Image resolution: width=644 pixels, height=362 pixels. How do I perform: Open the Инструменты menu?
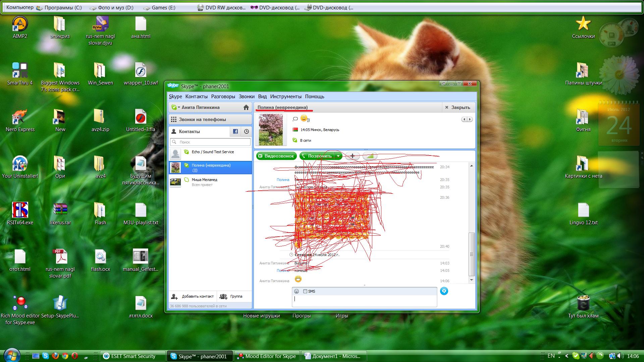[x=285, y=97]
